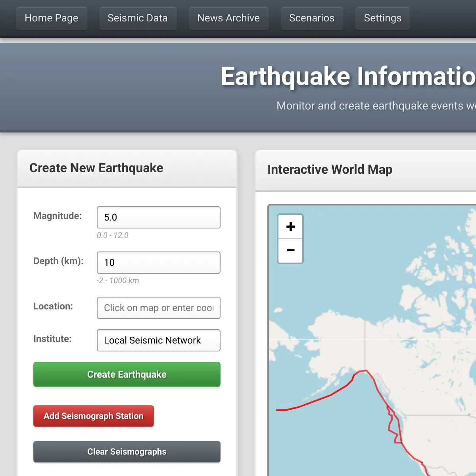Click the Institute text field
The image size is (476, 476).
(158, 340)
